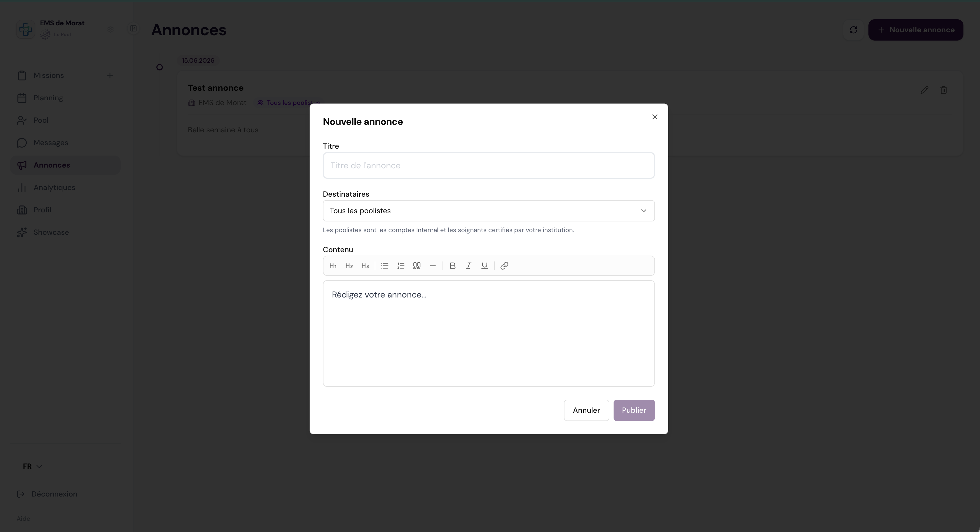Click the announcement content text area
The height and width of the screenshot is (532, 980).
[488, 334]
